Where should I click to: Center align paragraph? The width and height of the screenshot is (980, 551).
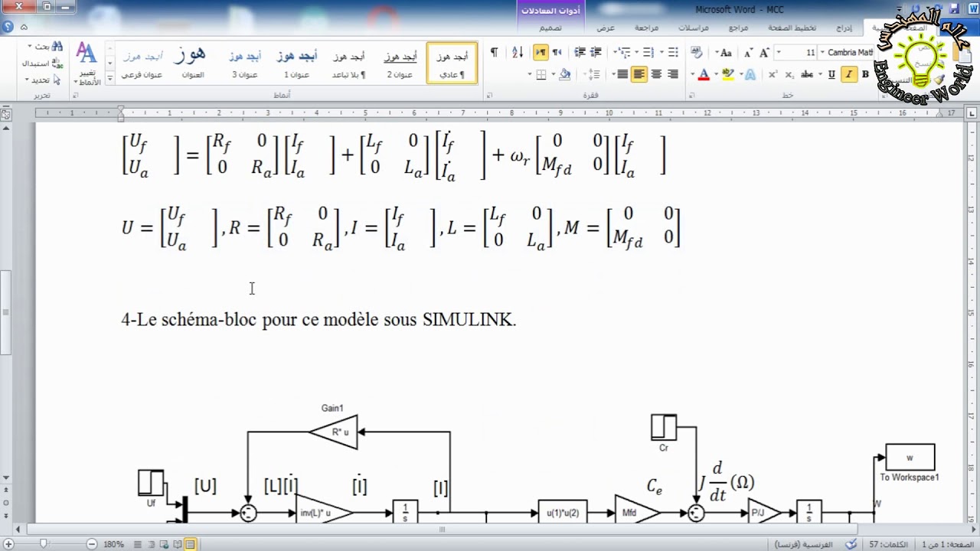pyautogui.click(x=656, y=74)
